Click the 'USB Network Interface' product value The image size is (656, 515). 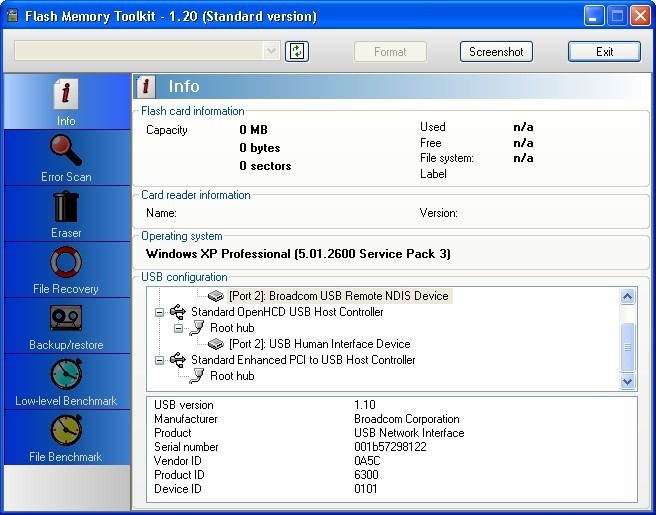[409, 433]
